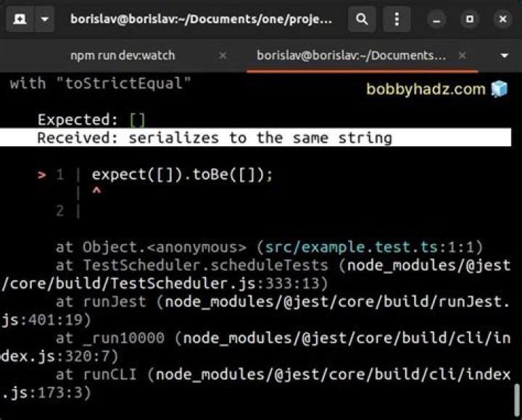Close the borislav@borislav:~/Documents tab
Screen dimensions: 522x420
462,55
